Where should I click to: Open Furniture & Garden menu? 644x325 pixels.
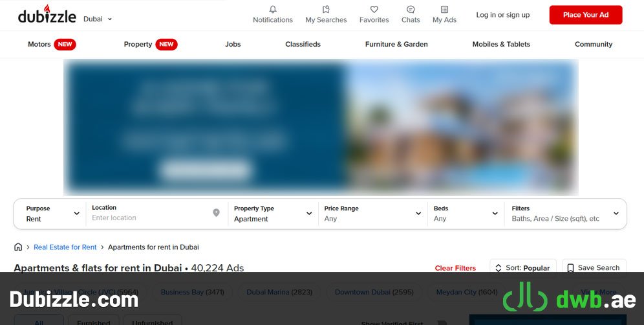point(396,45)
